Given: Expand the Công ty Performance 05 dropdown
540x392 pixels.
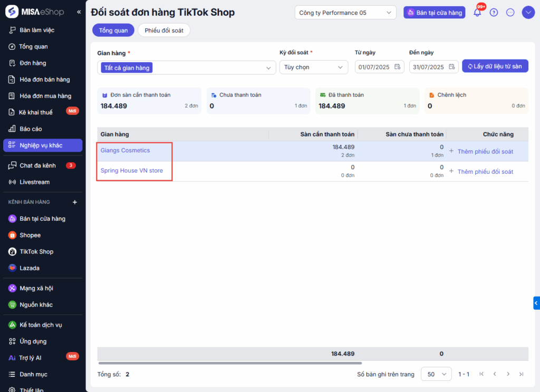Looking at the screenshot, I should pos(345,13).
